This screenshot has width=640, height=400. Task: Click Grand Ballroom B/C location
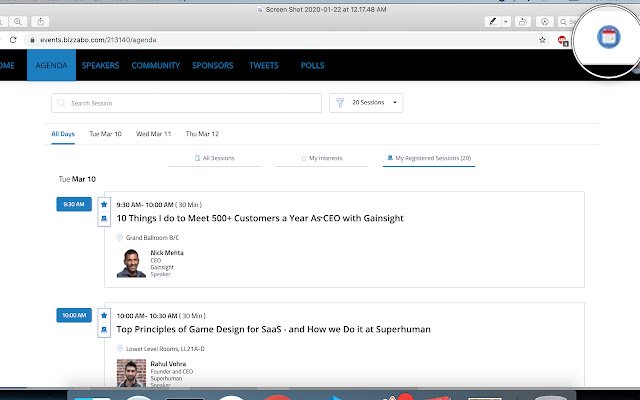pos(152,238)
